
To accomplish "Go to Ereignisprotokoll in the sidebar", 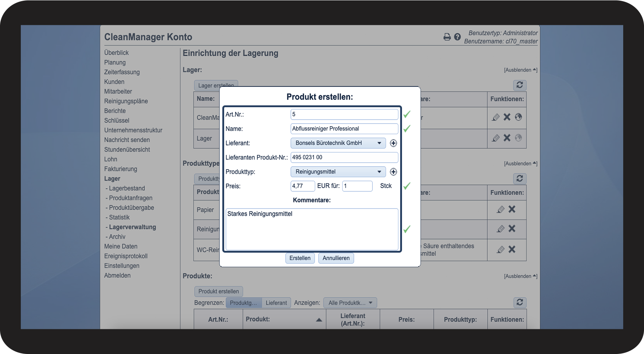I will pos(126,256).
